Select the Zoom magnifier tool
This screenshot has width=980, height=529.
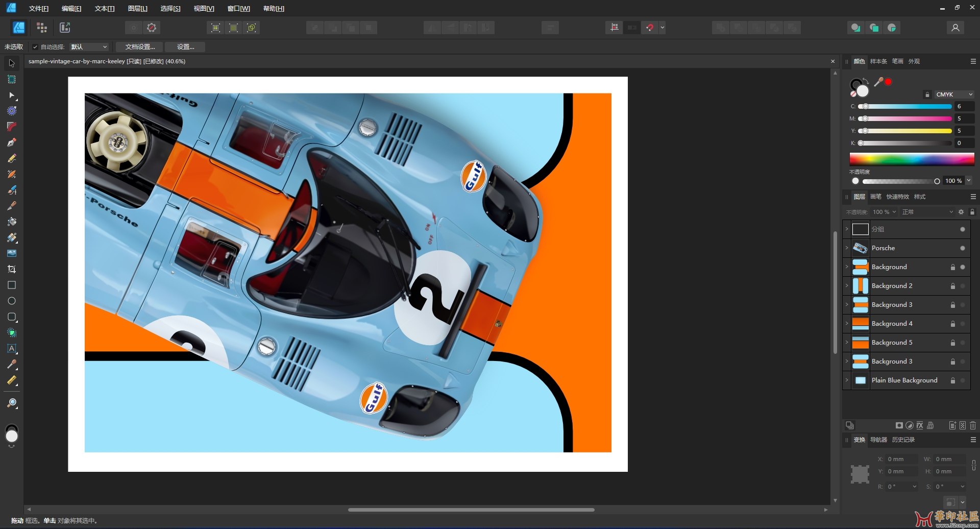[x=12, y=403]
